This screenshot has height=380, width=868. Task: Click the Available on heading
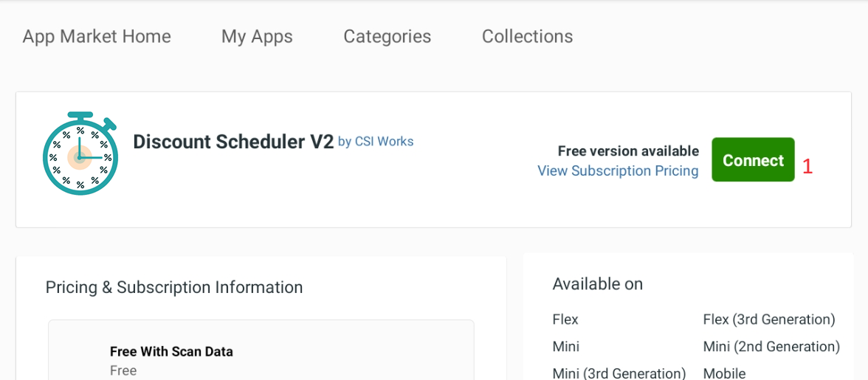pyautogui.click(x=597, y=284)
